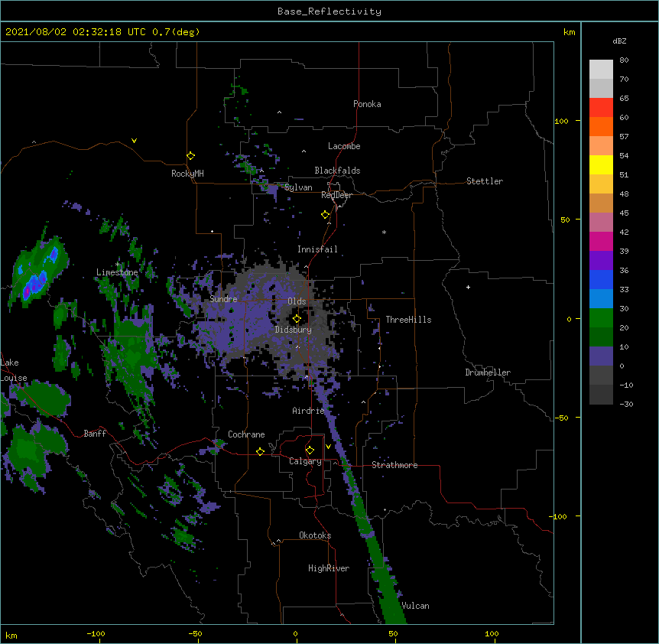Click the Banff label

[95, 434]
